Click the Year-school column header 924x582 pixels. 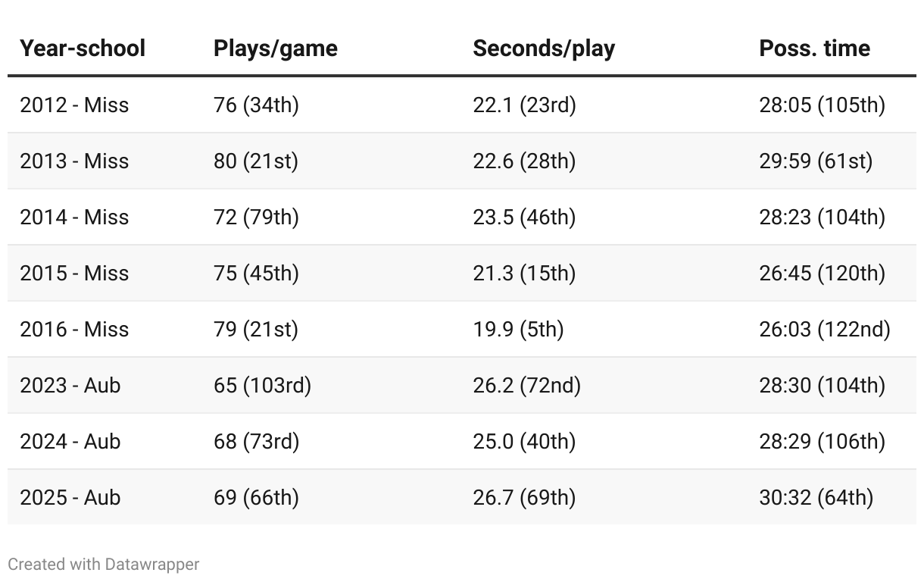83,48
